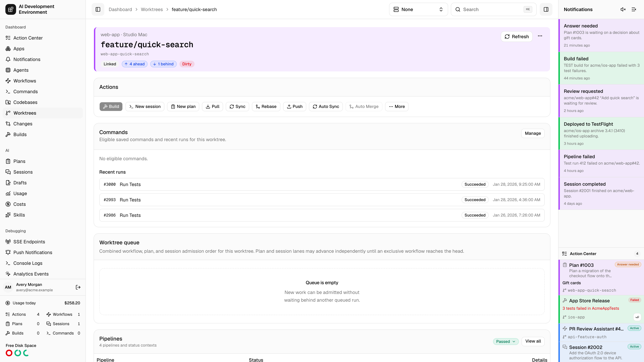Click the Refresh button
644x362 pixels.
(x=517, y=37)
